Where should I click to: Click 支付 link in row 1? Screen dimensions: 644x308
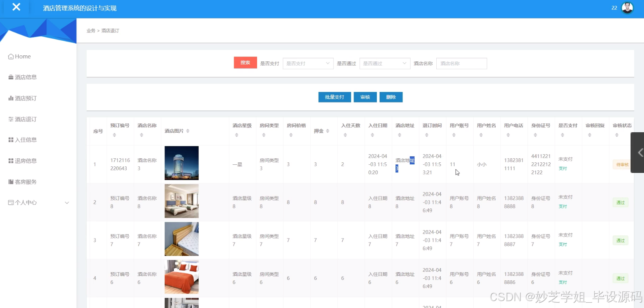563,168
